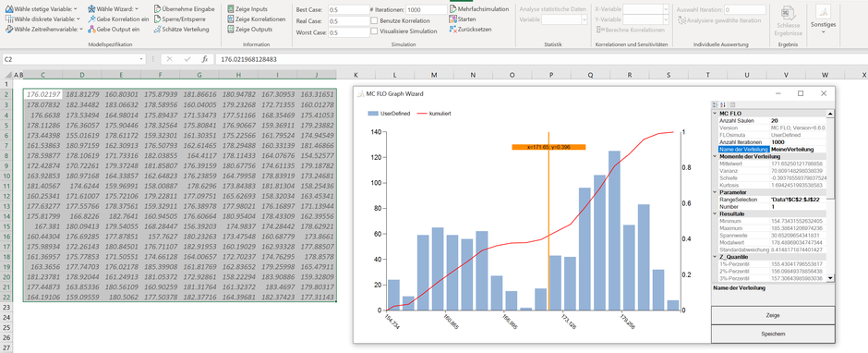Click the 'Speichern' button in Graph Wizard
Screen dimensions: 868x353
click(773, 334)
